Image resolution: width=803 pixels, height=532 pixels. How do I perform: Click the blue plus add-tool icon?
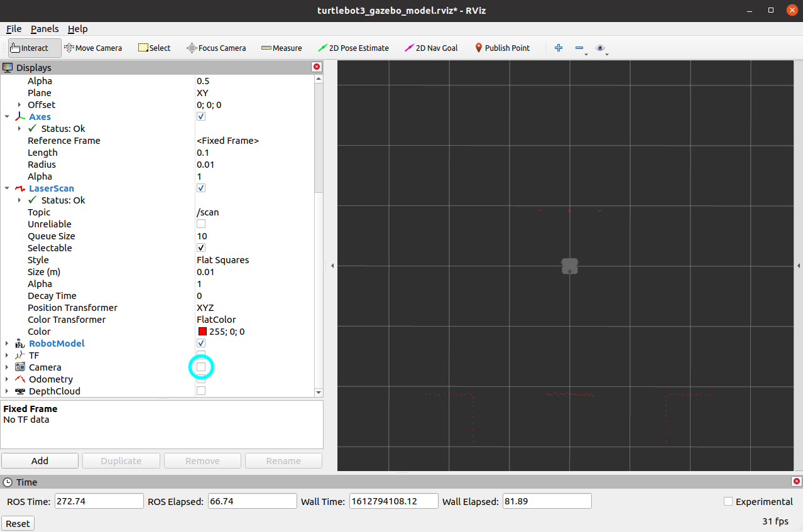click(558, 48)
